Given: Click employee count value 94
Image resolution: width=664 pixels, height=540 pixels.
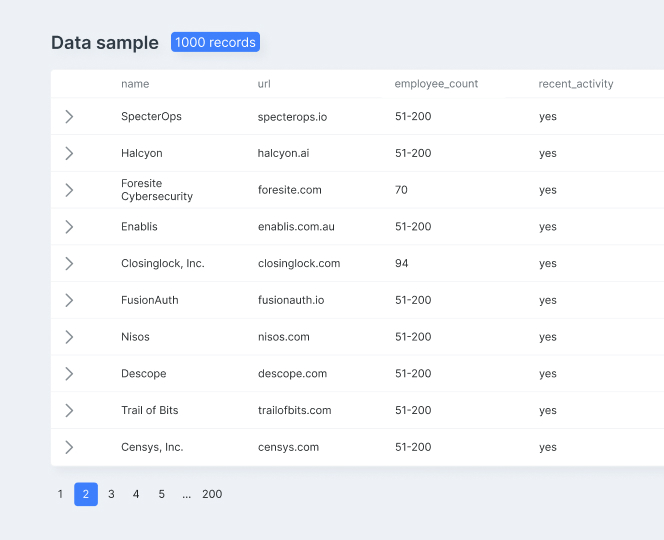Looking at the screenshot, I should (x=401, y=263).
